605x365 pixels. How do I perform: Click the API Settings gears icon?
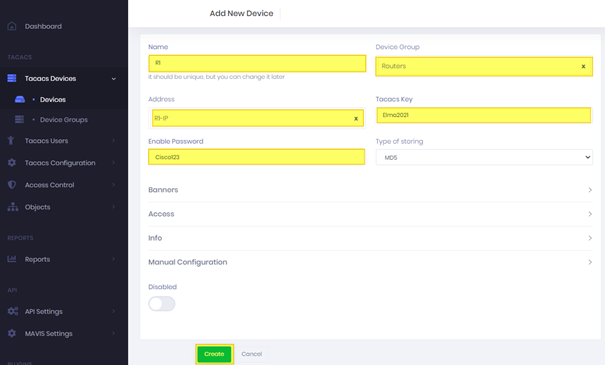13,311
